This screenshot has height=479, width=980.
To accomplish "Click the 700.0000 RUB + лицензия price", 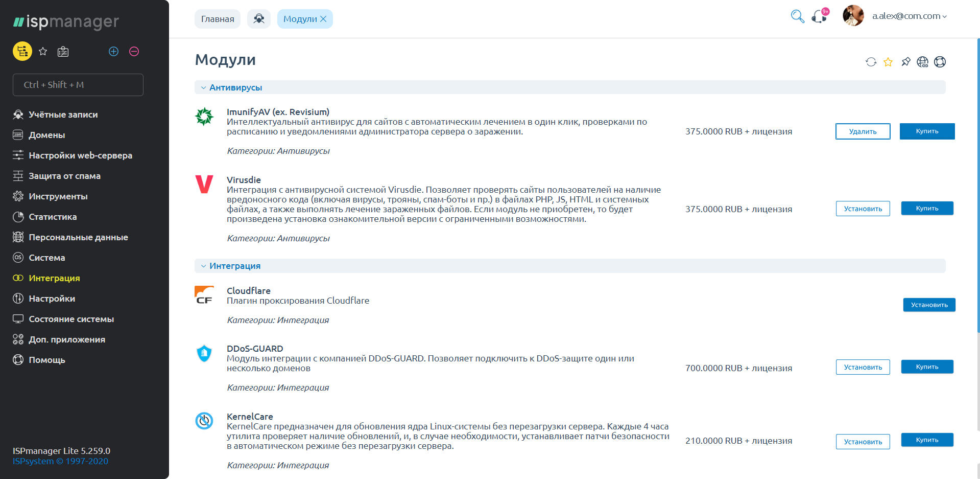I will tap(738, 368).
